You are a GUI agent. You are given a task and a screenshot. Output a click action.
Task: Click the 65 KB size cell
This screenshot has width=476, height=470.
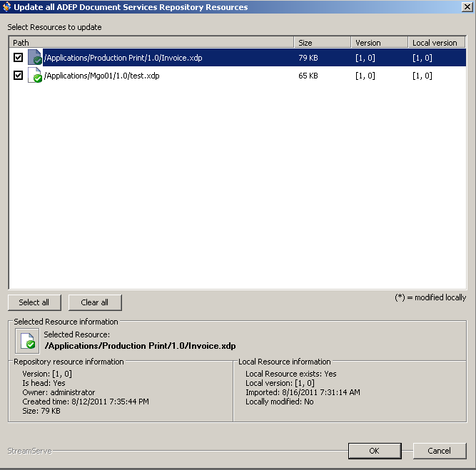(x=308, y=76)
